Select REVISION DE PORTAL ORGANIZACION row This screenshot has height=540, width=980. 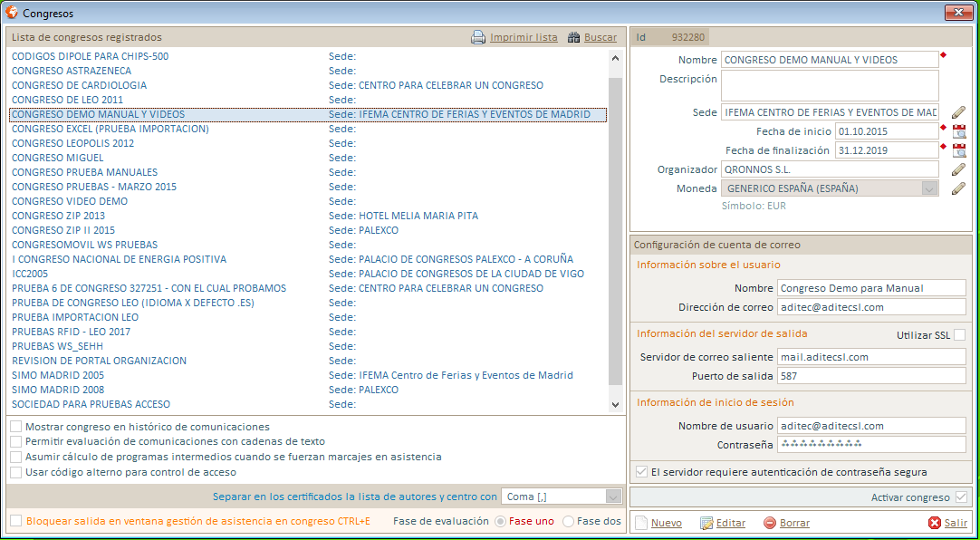[308, 361]
